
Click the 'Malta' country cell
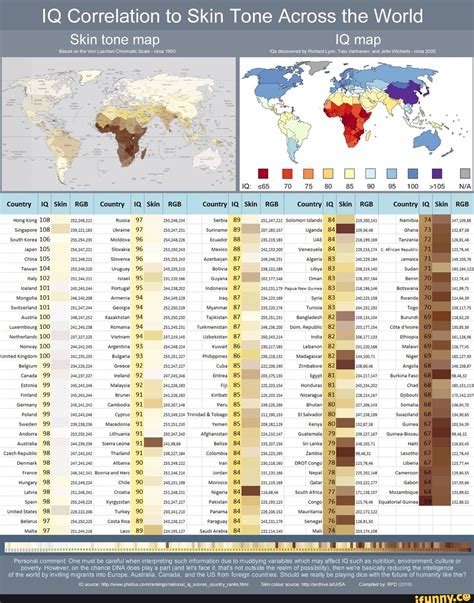[x=31, y=531]
